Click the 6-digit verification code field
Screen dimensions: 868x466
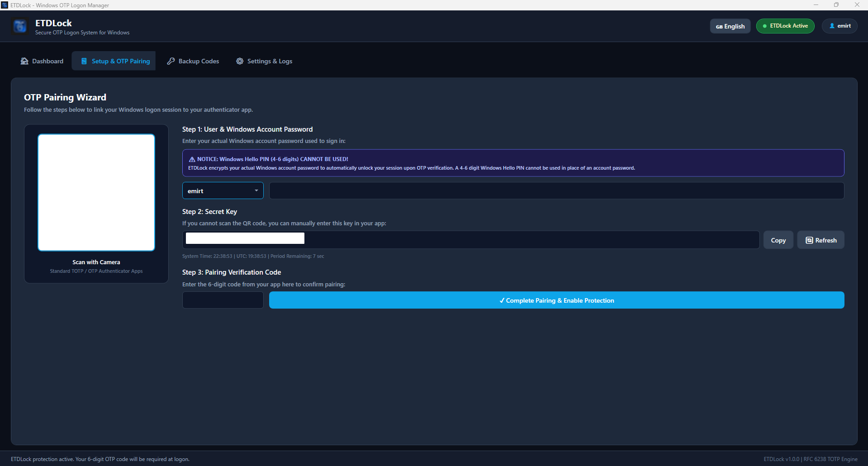pyautogui.click(x=223, y=300)
